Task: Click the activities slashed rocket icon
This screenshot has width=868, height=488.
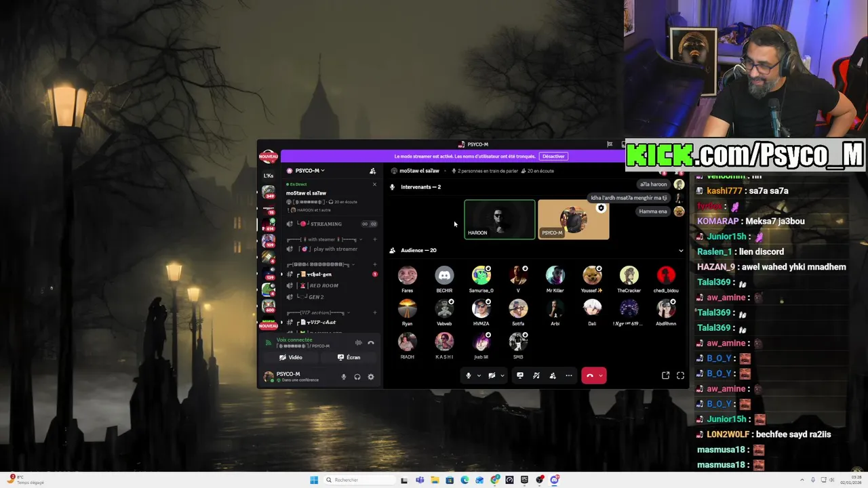Action: tap(536, 375)
